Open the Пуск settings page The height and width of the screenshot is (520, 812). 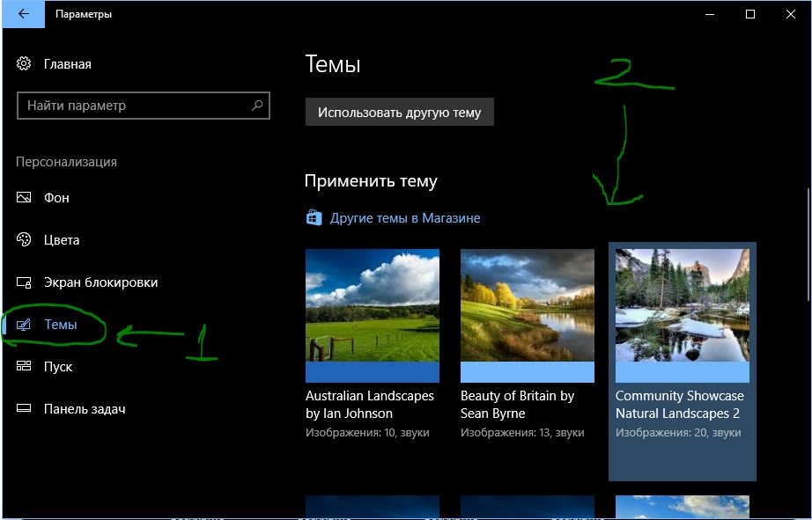point(58,367)
